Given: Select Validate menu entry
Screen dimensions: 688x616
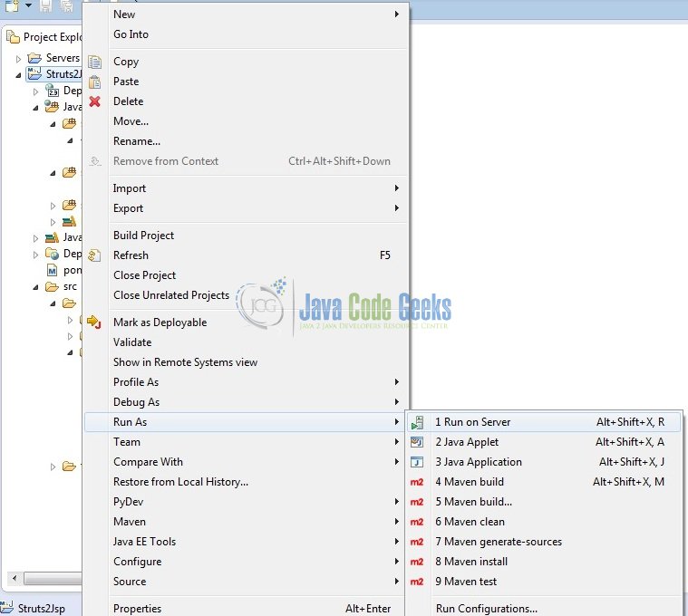Looking at the screenshot, I should tap(245, 342).
